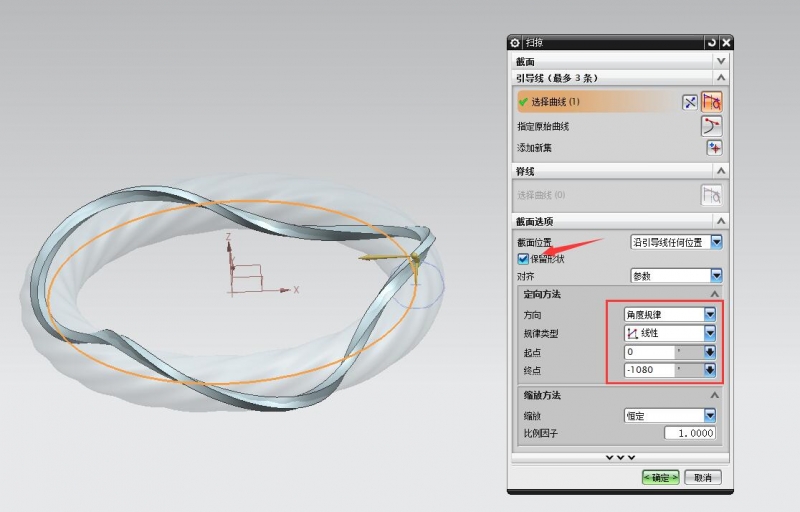Viewport: 800px width, 512px height.
Task: Open the 截面位置 dropdown
Action: pos(716,242)
